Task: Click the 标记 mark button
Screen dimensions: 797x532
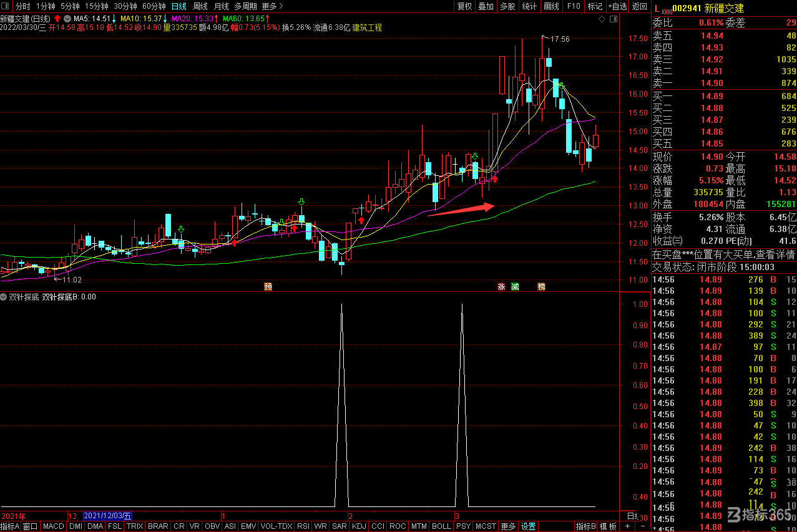Action: click(x=595, y=6)
